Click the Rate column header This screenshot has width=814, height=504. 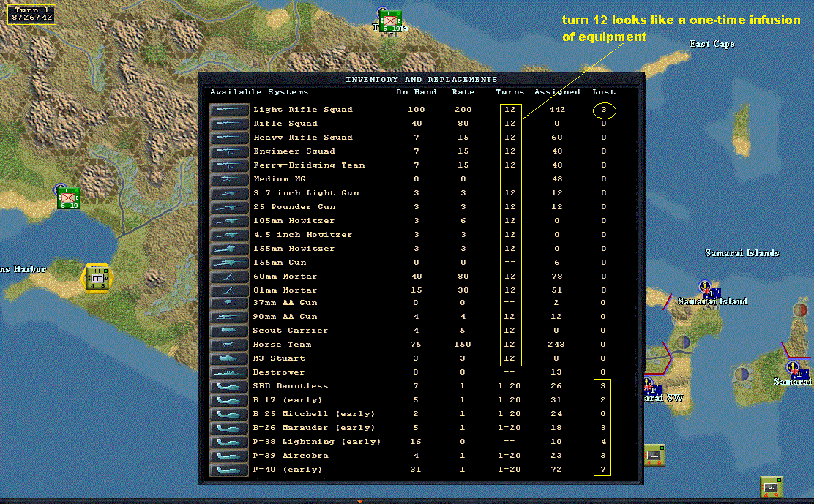463,91
